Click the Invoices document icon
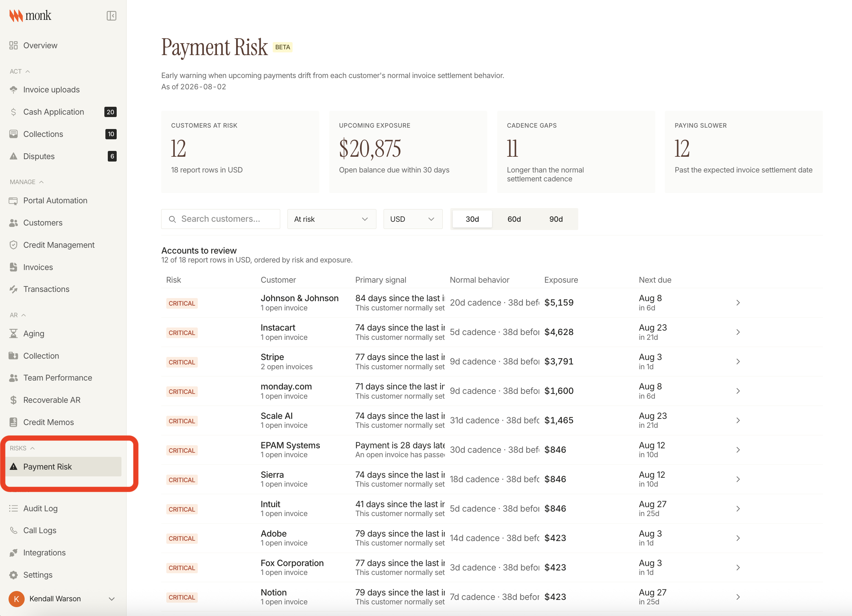 pos(14,267)
